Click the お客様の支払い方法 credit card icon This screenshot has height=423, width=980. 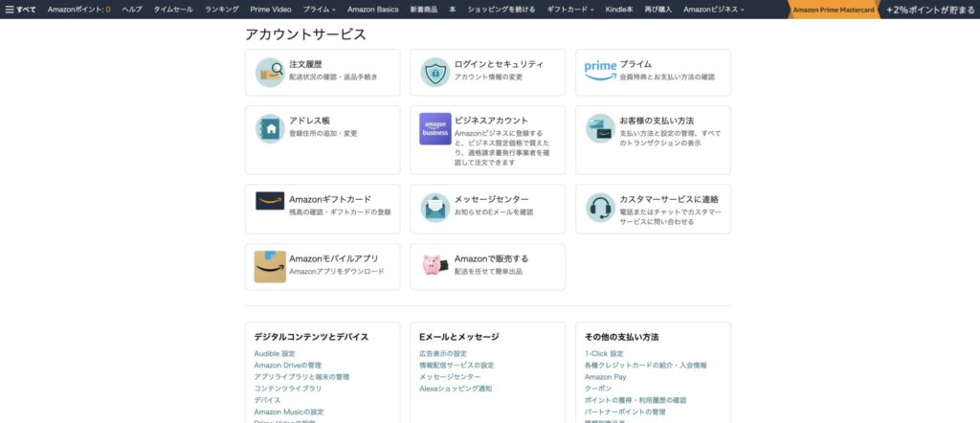tap(600, 128)
